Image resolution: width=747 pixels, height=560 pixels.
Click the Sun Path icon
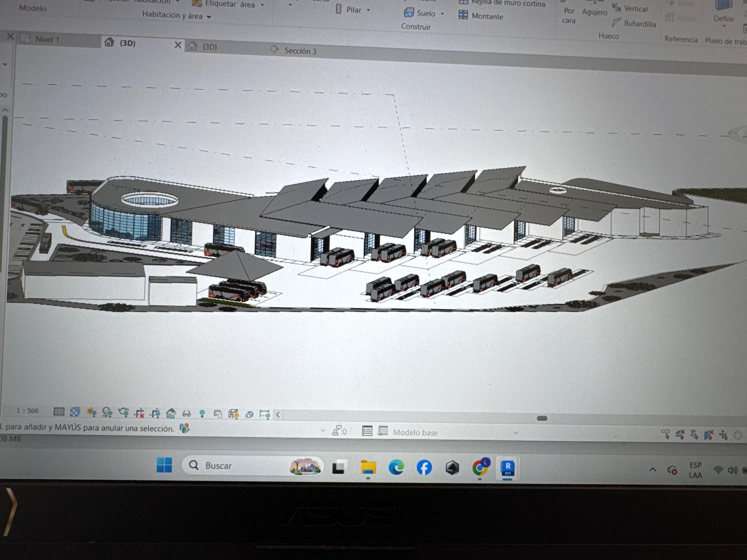(91, 412)
